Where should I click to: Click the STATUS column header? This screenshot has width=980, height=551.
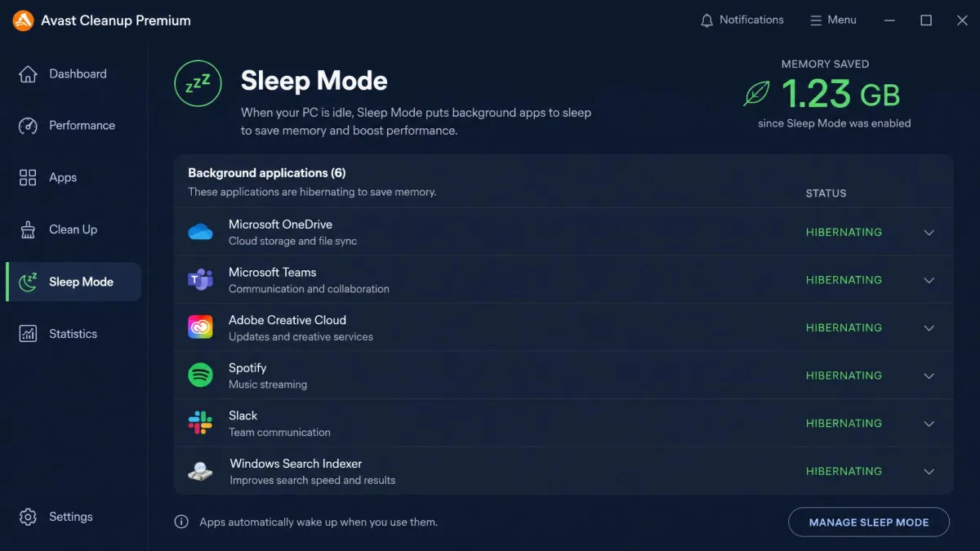click(x=826, y=193)
